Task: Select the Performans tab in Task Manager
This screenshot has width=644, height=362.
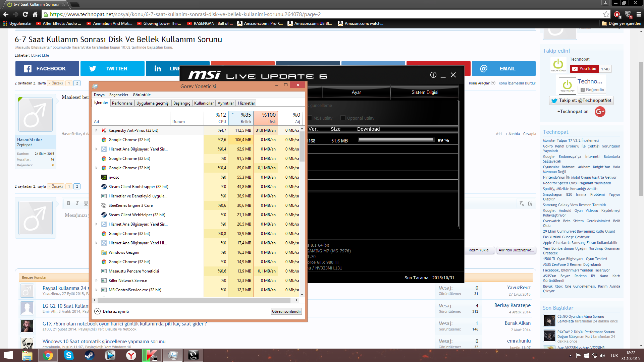Action: pyautogui.click(x=122, y=103)
